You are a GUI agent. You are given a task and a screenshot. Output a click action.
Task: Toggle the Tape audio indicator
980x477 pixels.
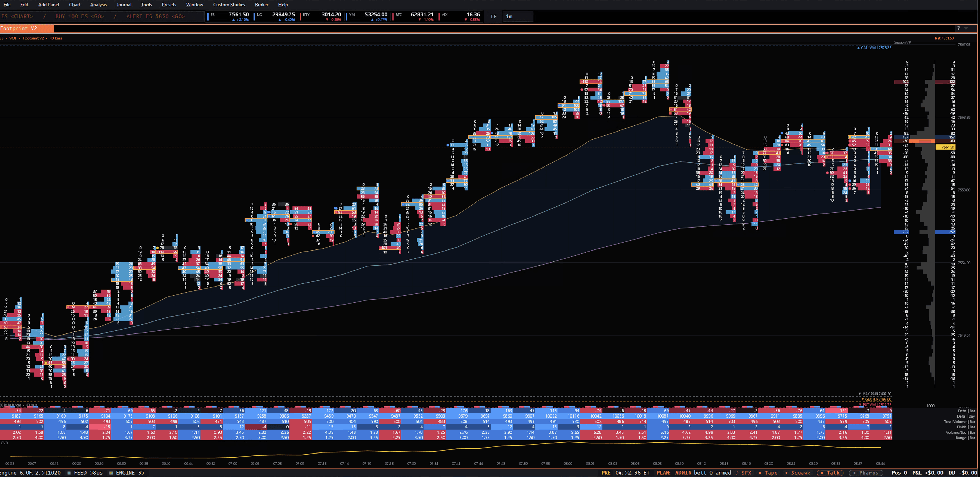[768, 473]
